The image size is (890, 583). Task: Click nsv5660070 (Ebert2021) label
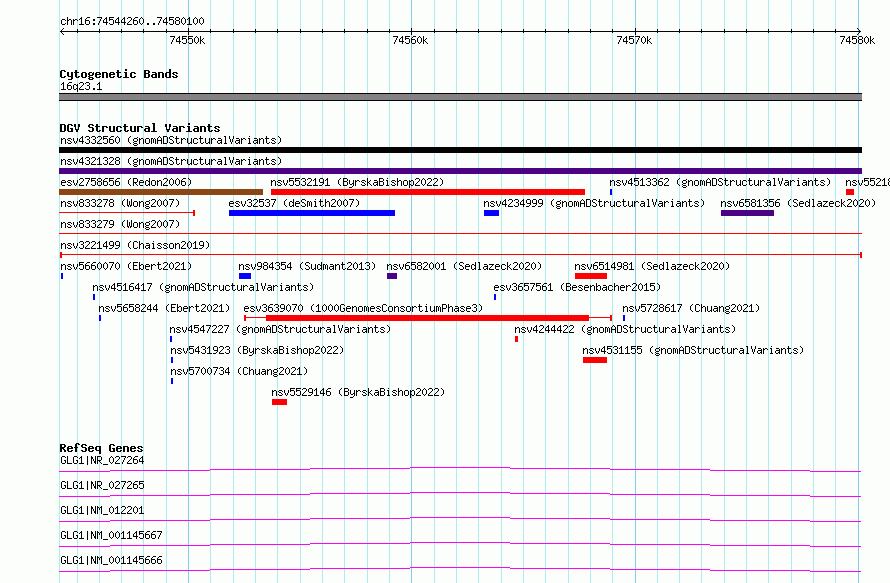[126, 266]
